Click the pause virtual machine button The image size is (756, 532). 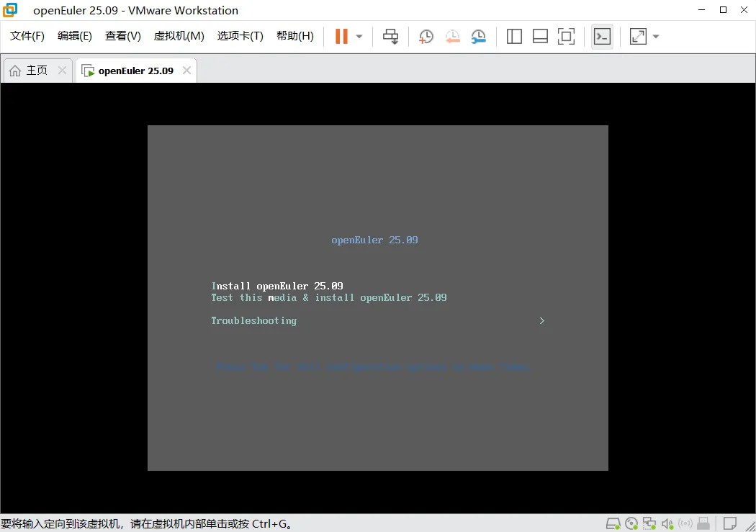tap(341, 36)
